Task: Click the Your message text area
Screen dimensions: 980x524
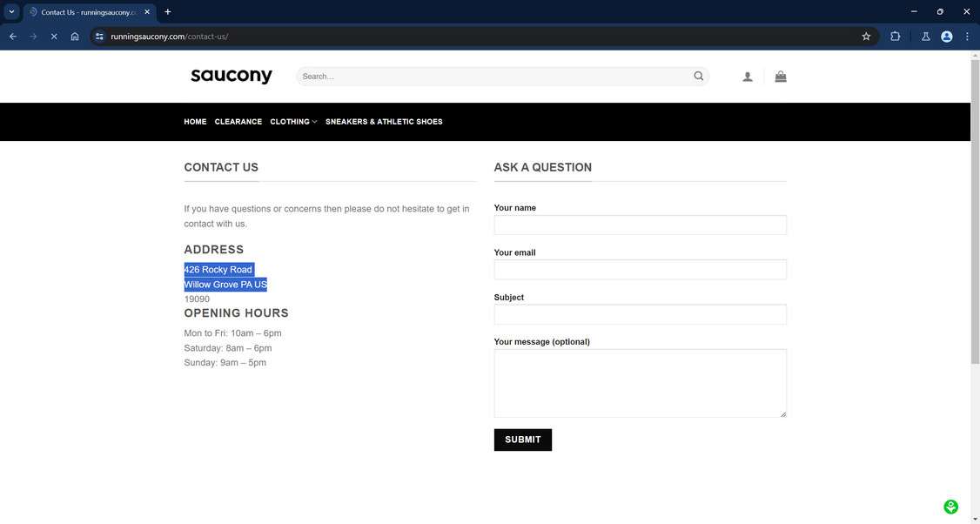Action: point(640,383)
